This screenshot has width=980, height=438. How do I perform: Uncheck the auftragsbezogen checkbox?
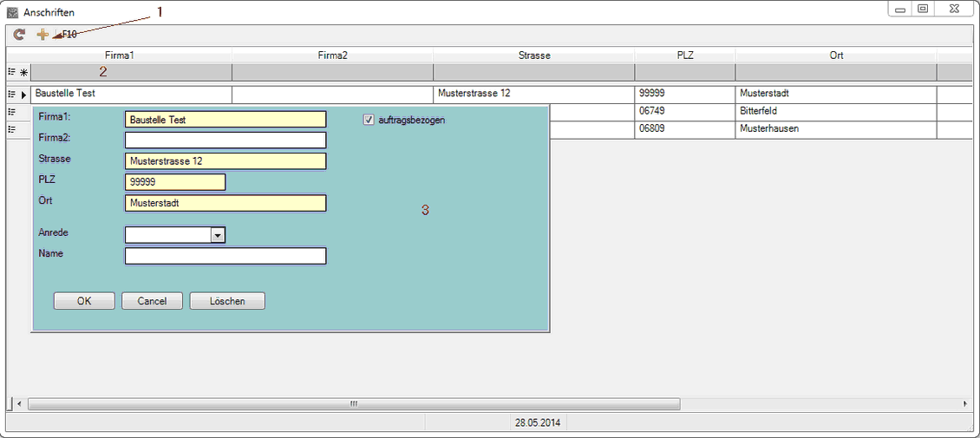tap(369, 120)
